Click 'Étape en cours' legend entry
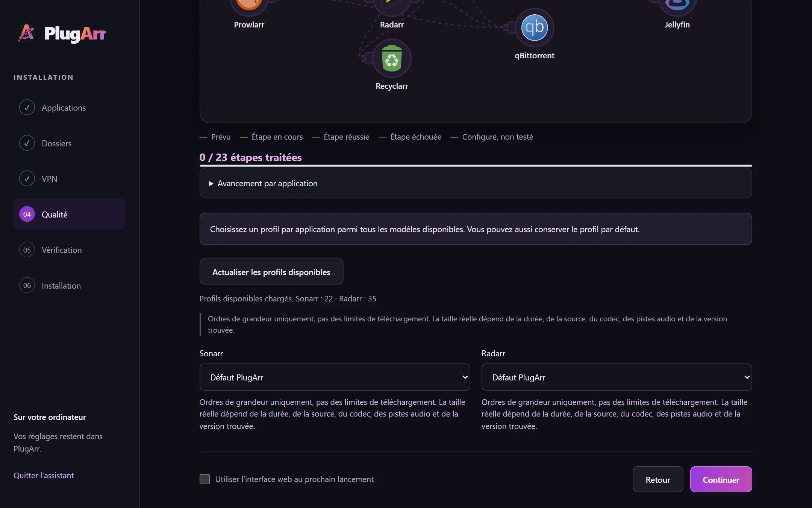Image resolution: width=812 pixels, height=508 pixels. click(271, 137)
